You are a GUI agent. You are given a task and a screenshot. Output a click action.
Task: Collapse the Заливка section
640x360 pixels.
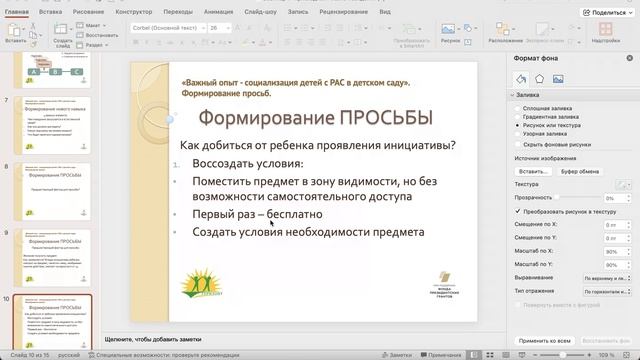click(512, 95)
